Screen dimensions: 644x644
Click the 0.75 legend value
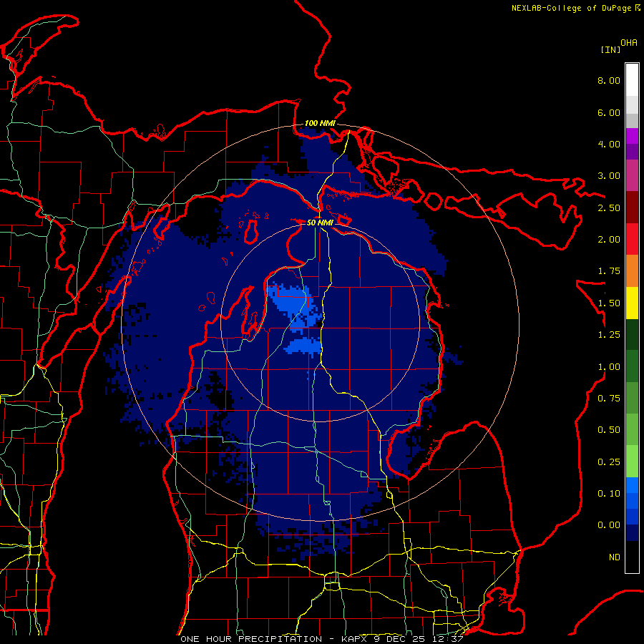tap(609, 399)
